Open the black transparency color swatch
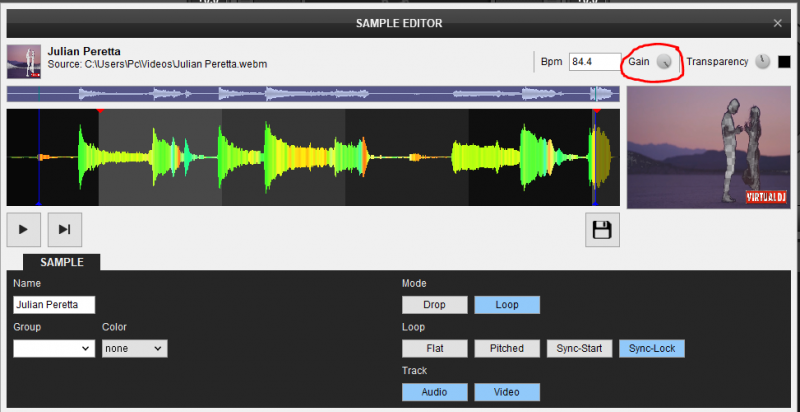The height and width of the screenshot is (412, 800). 784,62
